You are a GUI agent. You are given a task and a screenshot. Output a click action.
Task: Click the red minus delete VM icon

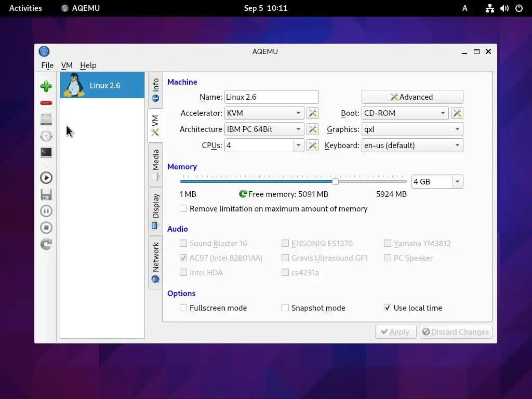(x=46, y=103)
